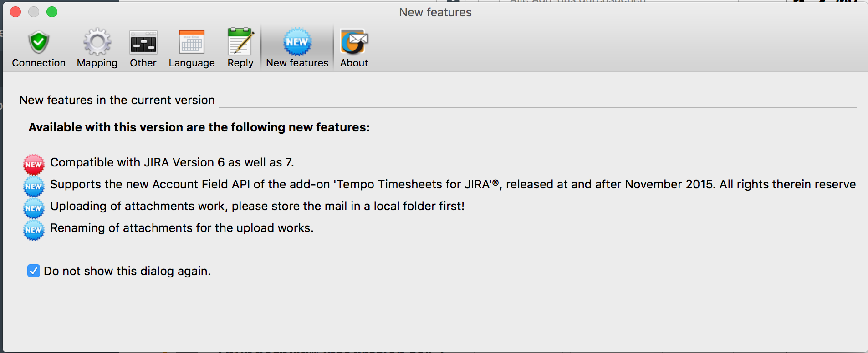Click the New features blue badge icon
This screenshot has width=868, height=353.
297,42
